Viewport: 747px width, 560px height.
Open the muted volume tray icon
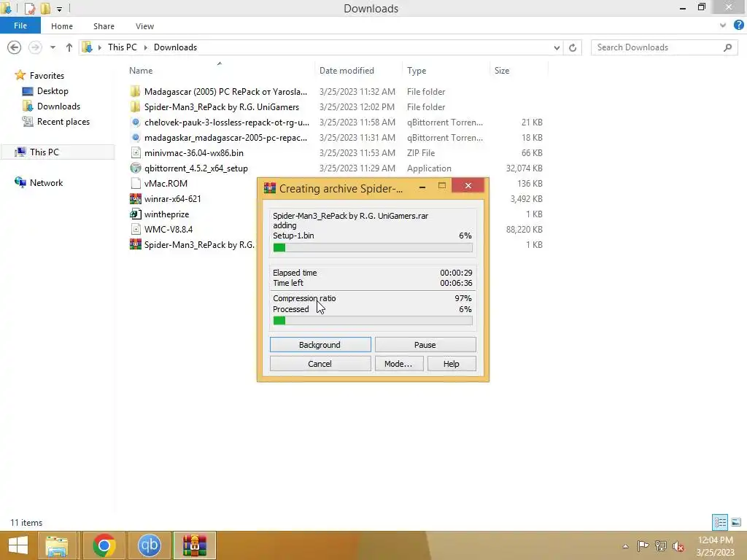click(678, 546)
